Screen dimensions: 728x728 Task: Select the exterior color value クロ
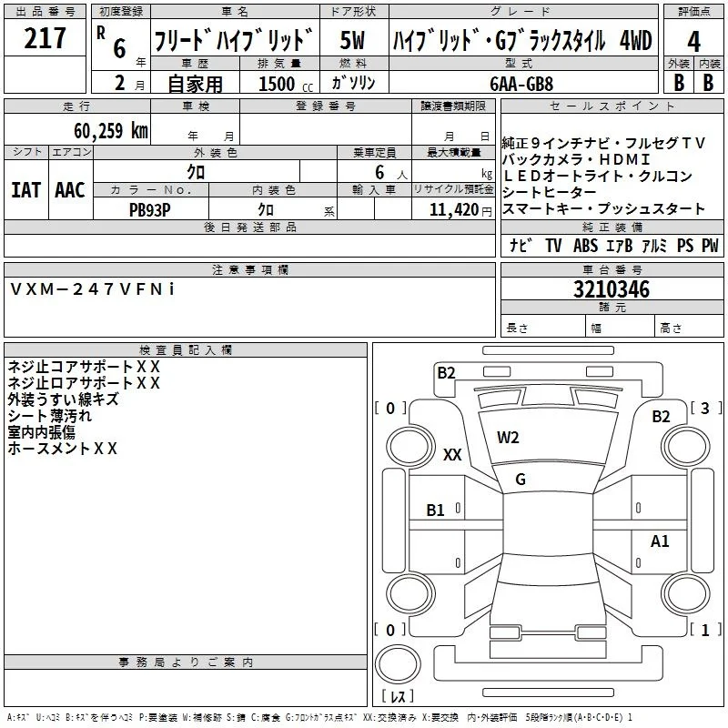pos(196,172)
